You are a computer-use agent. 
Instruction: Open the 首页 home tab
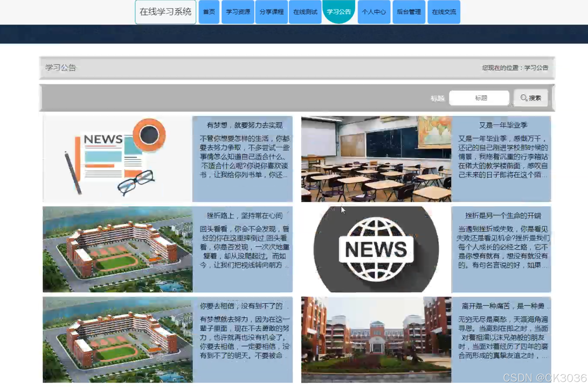(209, 12)
